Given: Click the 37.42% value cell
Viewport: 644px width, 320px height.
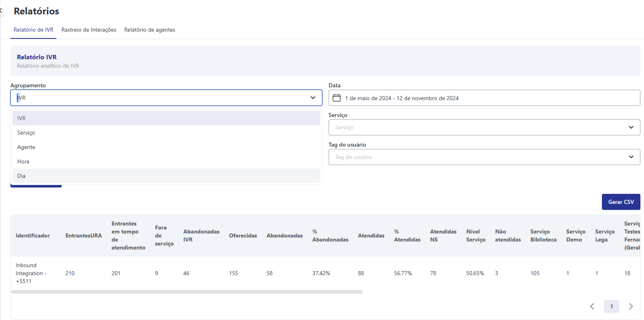Looking at the screenshot, I should [321, 273].
